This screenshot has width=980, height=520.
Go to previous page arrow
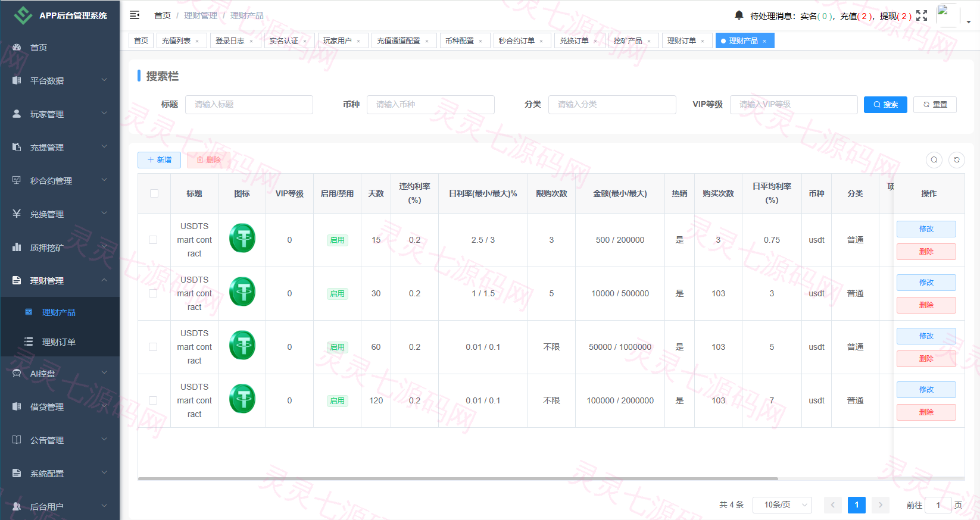(833, 505)
